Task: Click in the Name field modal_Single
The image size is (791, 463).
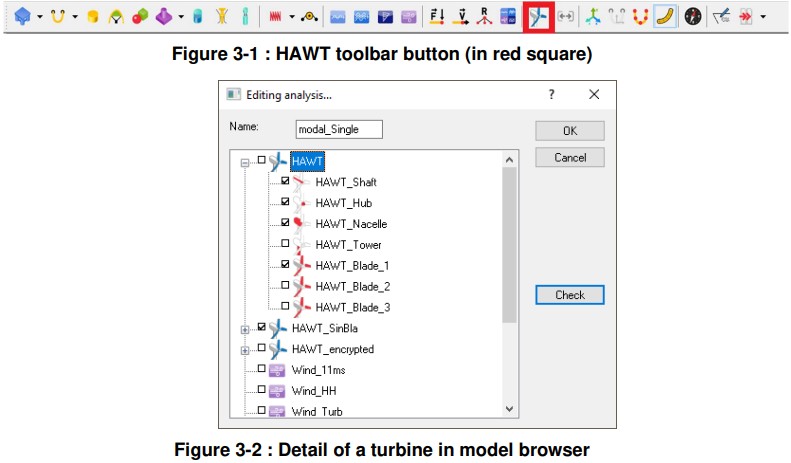Action: click(x=339, y=129)
